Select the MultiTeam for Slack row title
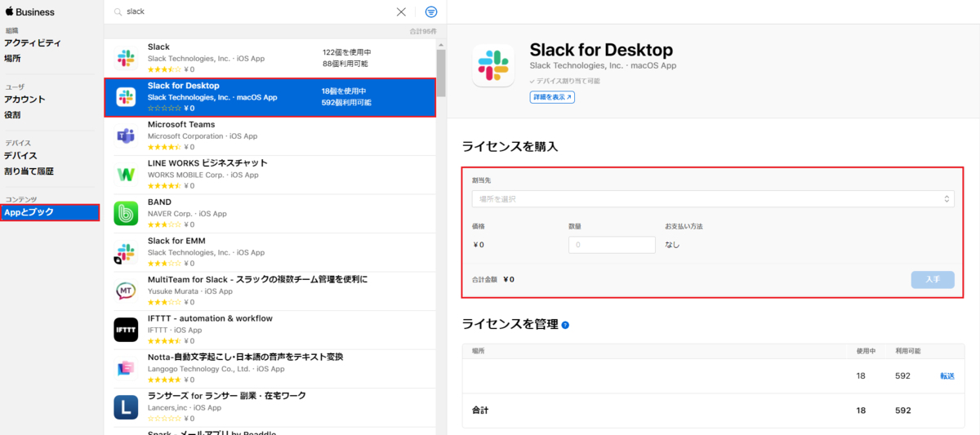The height and width of the screenshot is (435, 980). (x=257, y=280)
